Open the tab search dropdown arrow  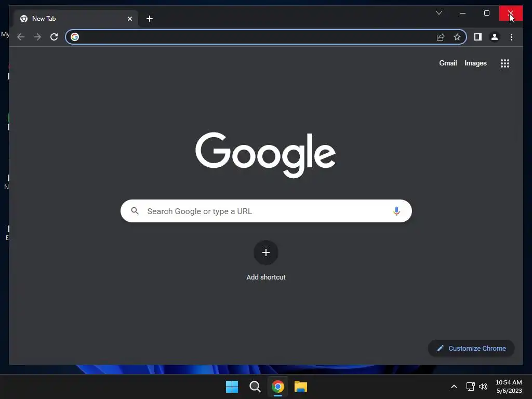(438, 13)
